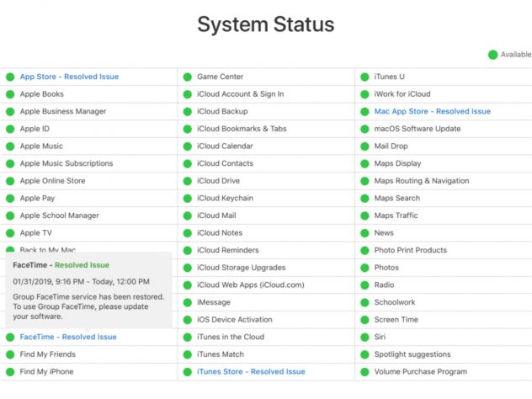Click the green status dot next to Siri
532x399 pixels.
coord(364,337)
